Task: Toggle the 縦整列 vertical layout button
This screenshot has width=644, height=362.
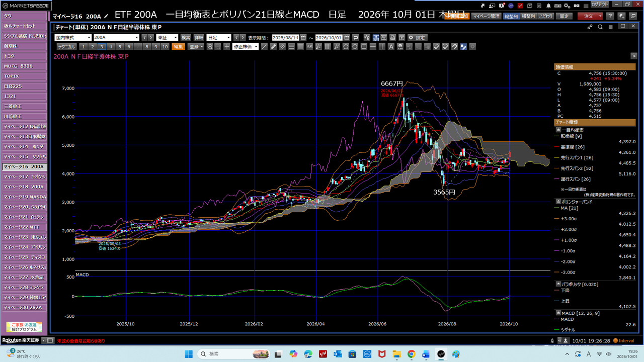Action: [511, 16]
